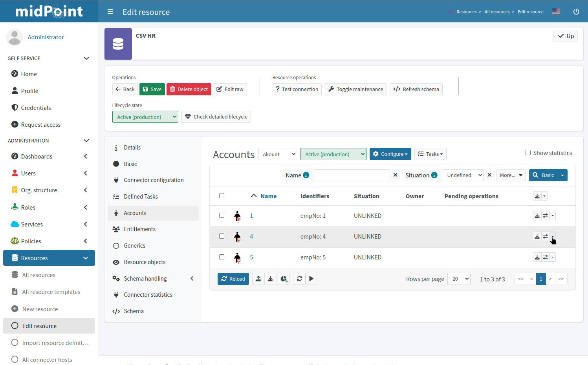This screenshot has width=588, height=365.
Task: Click the Situation info icon
Action: tap(434, 175)
